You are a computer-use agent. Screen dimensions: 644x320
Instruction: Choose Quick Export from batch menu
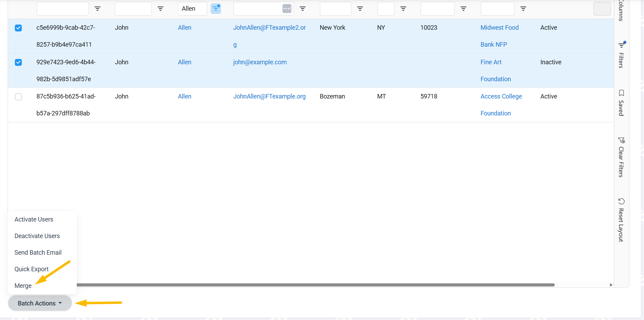tap(31, 269)
